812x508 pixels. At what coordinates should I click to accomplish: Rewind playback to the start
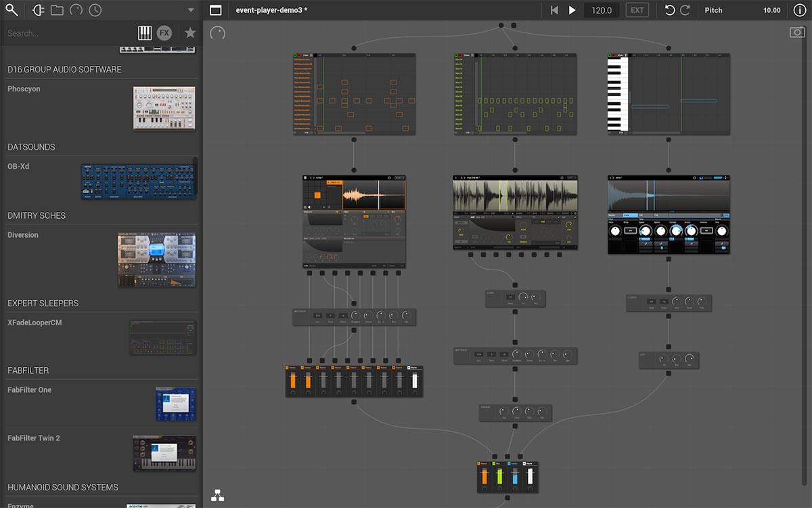click(x=554, y=10)
